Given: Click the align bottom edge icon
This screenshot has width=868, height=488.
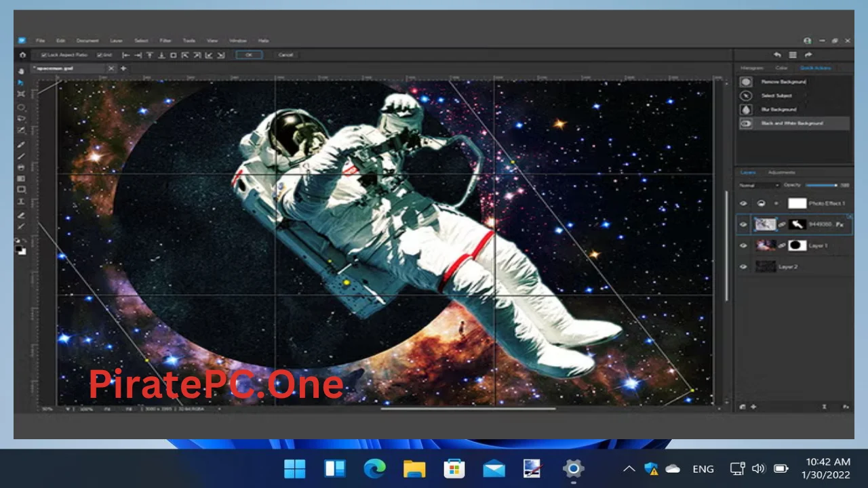Looking at the screenshot, I should (161, 55).
